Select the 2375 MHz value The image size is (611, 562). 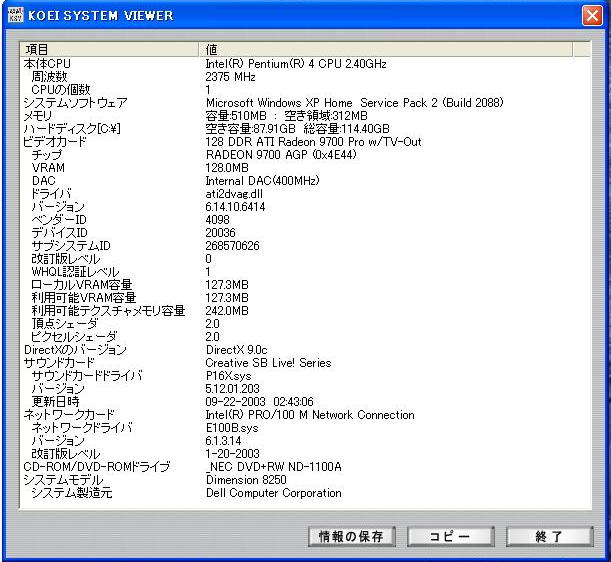(230, 77)
